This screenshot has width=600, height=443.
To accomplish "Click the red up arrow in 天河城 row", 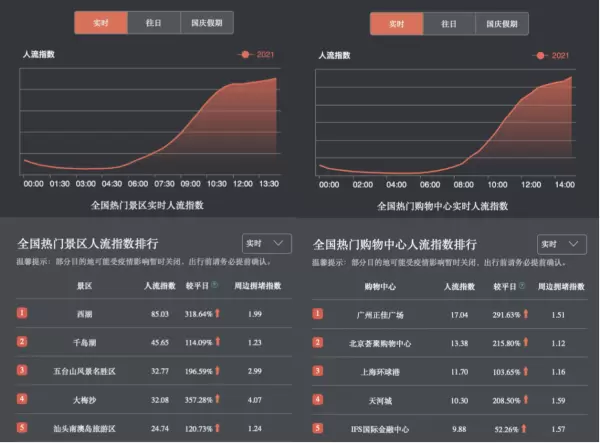I will coord(527,399).
